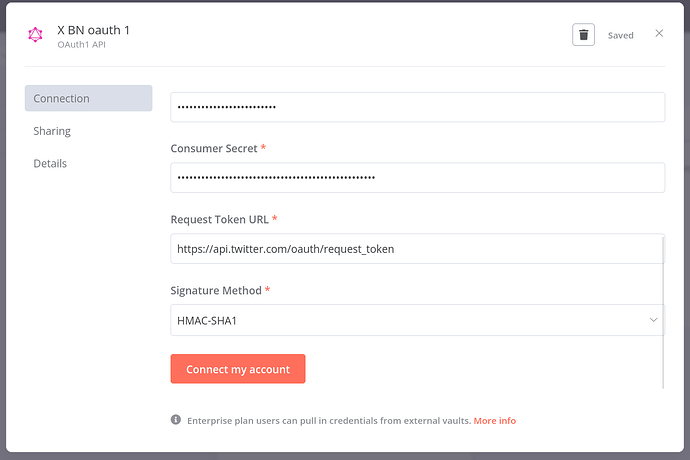Go to the Details tab
This screenshot has height=460, width=690.
49,163
